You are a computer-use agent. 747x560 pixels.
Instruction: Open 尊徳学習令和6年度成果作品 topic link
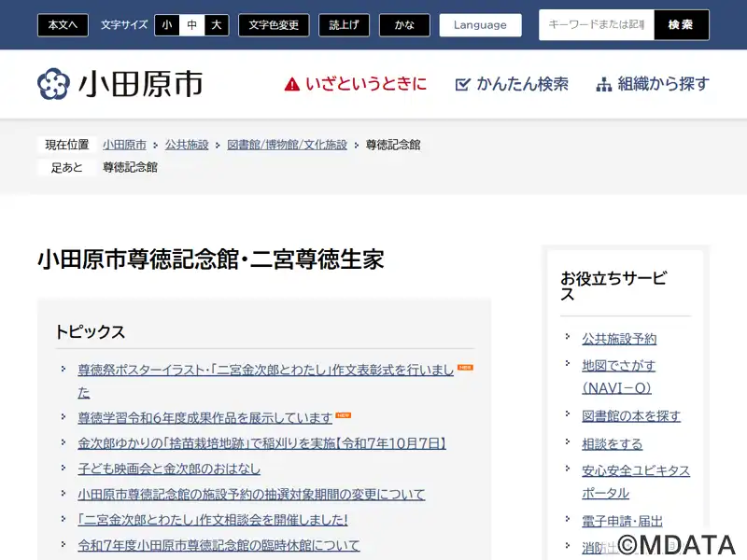[x=204, y=418]
